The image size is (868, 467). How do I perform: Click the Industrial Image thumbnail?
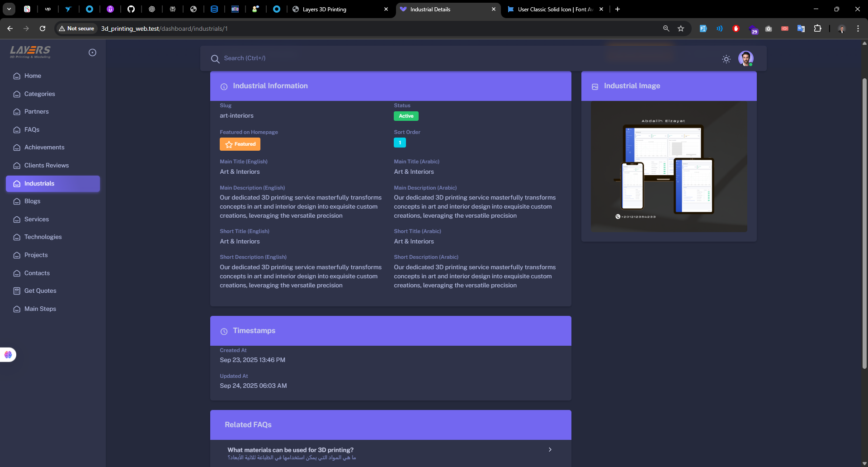point(669,167)
